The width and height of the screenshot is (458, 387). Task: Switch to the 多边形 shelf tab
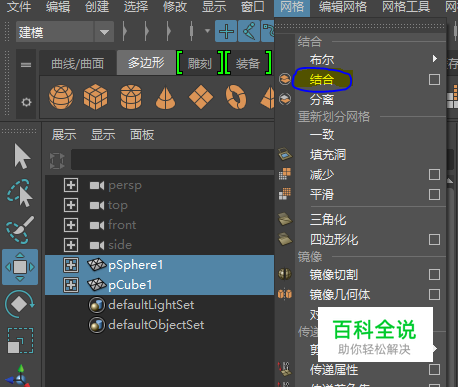pos(146,63)
